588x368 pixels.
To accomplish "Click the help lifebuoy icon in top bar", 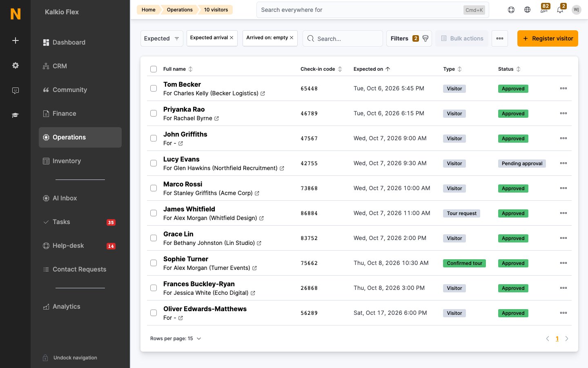I will 511,10.
